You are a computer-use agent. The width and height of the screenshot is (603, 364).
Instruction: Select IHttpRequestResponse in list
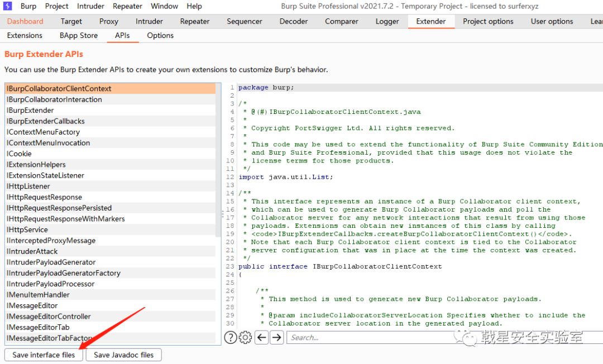pos(110,197)
